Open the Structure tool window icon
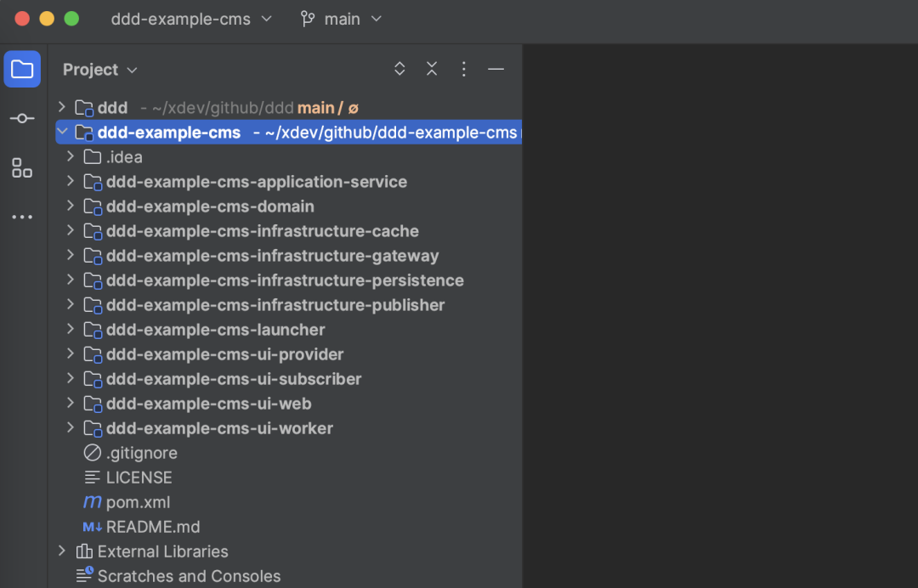 click(22, 167)
